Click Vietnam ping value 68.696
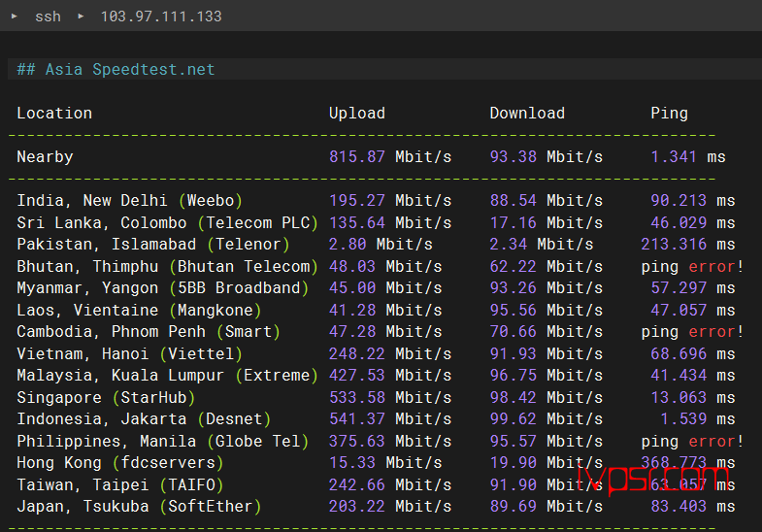 click(679, 354)
